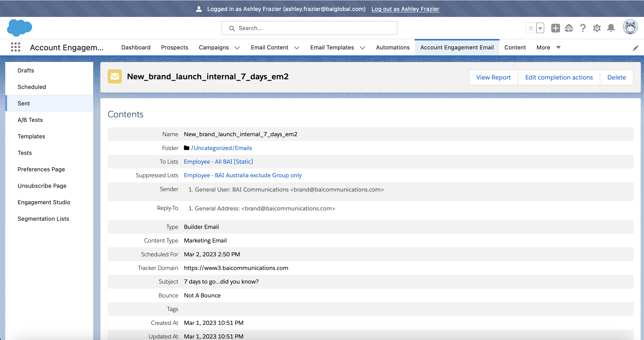
Task: Click the Salesforce cloud logo
Action: pos(20,28)
